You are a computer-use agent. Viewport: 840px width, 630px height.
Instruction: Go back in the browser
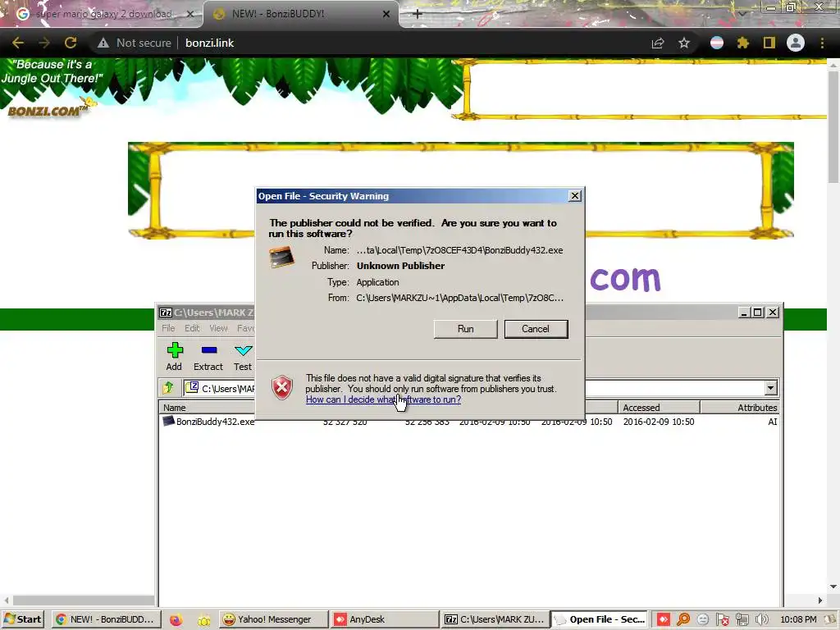18,43
